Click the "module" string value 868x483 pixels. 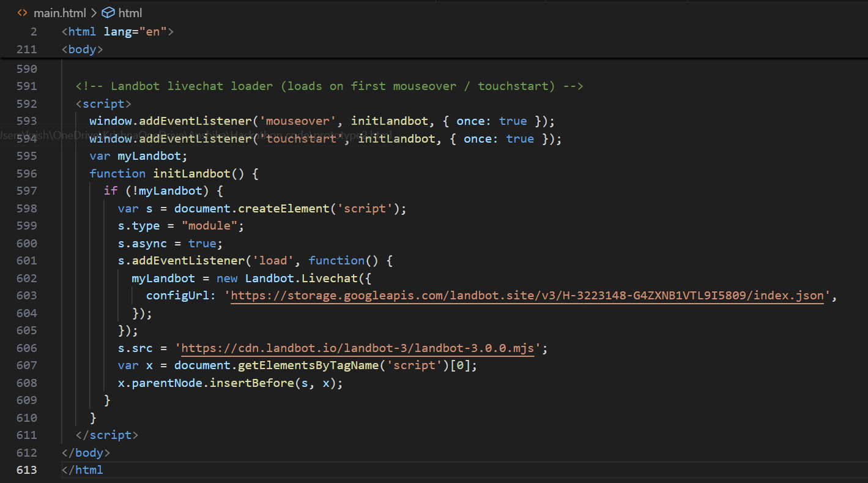click(210, 226)
